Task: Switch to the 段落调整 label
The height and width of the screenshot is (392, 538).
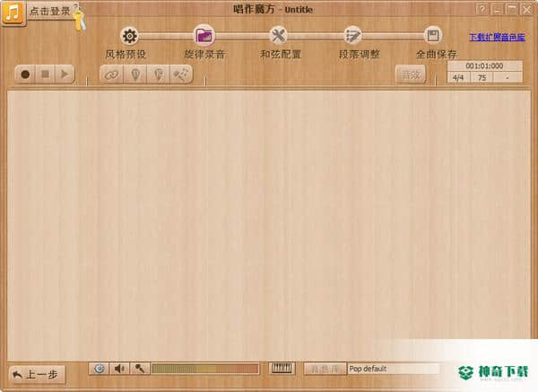Action: pos(360,55)
